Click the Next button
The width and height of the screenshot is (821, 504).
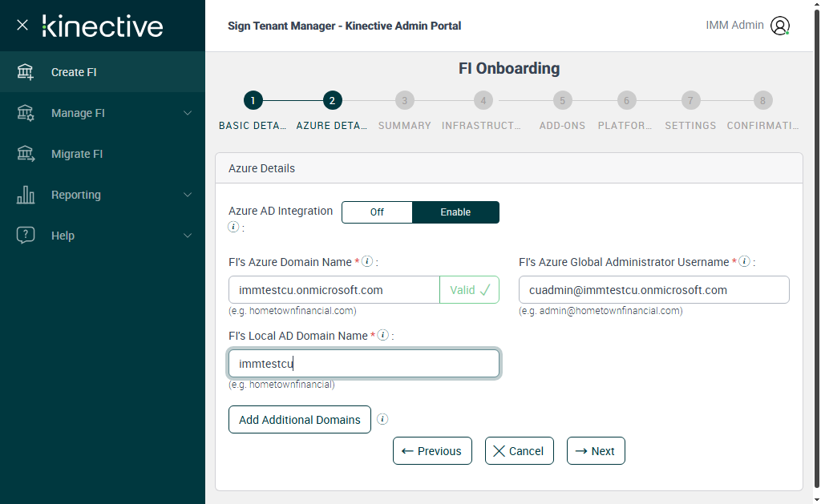coord(596,451)
